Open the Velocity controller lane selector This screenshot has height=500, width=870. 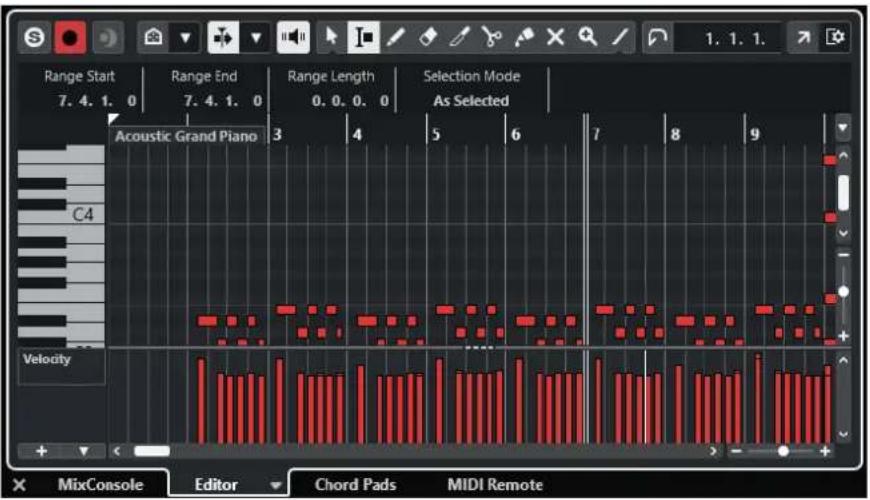click(x=62, y=366)
